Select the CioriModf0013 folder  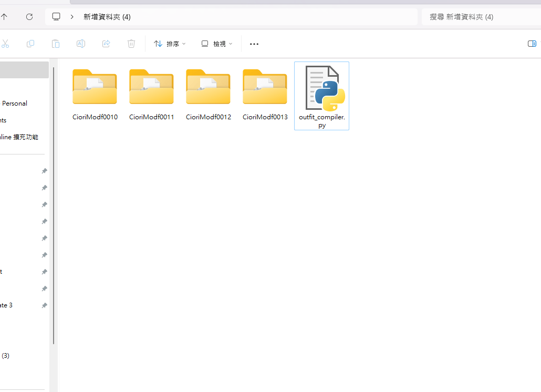[x=265, y=95]
